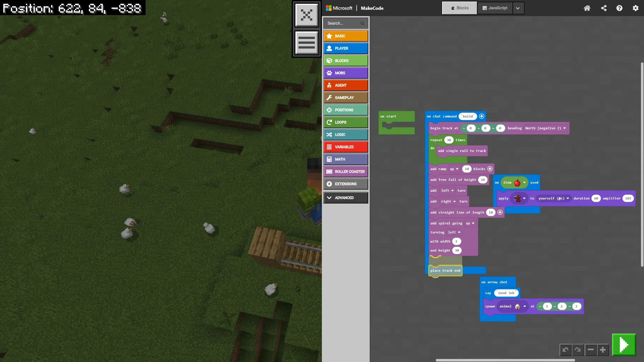Click the search magnifier icon
The image size is (644, 362).
pos(362,23)
